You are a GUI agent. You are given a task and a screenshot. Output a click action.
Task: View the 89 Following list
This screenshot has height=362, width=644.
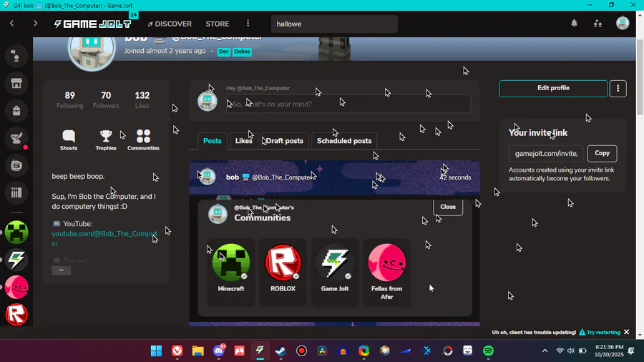(x=70, y=99)
